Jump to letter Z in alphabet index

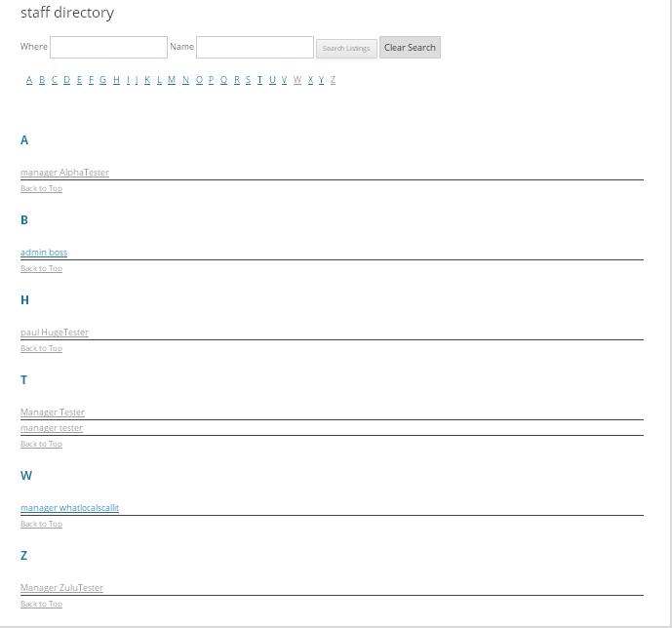[333, 80]
